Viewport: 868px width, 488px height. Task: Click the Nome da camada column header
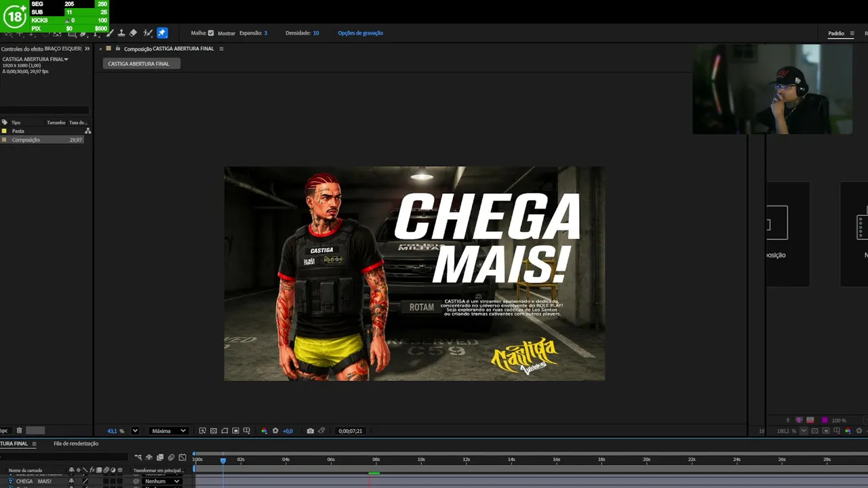pos(25,470)
